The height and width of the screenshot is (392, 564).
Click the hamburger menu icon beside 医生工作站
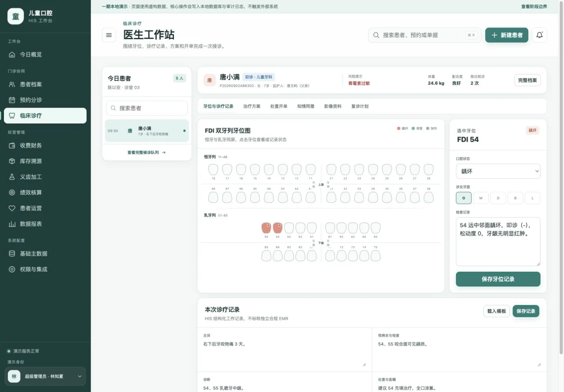[x=109, y=35]
